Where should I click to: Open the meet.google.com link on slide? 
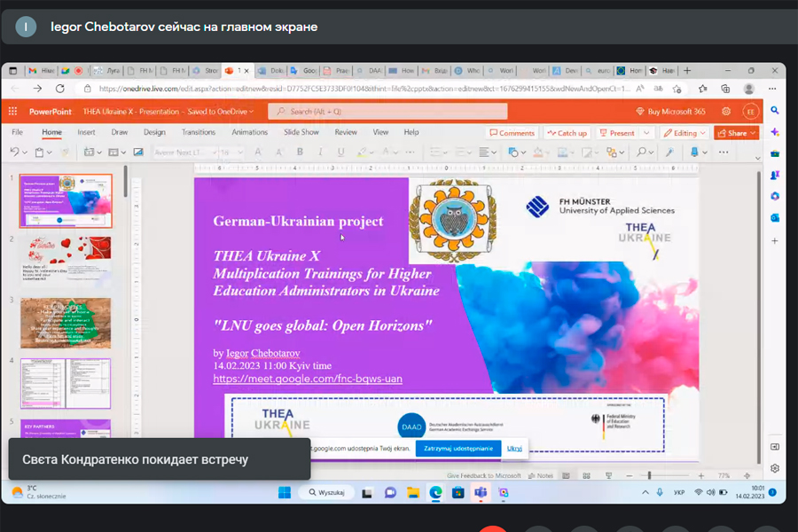tap(308, 379)
